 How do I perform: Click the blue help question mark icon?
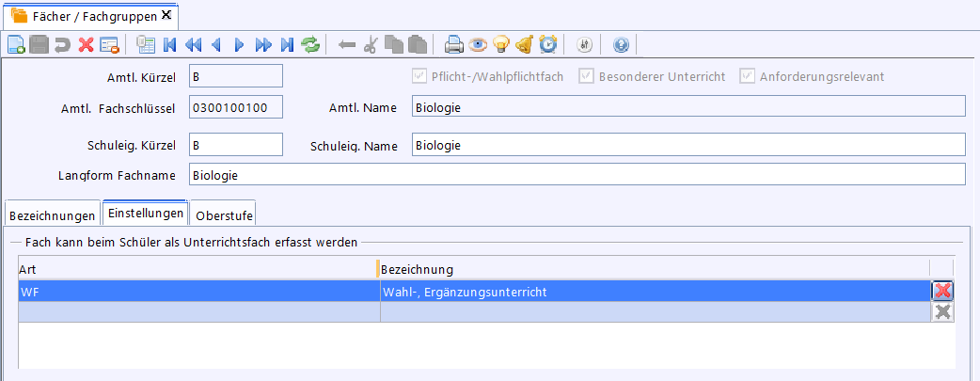(621, 44)
